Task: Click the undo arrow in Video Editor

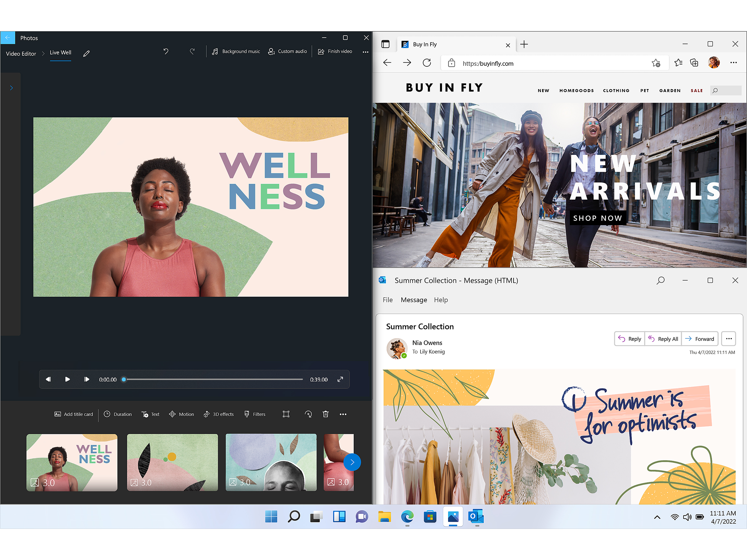Action: (166, 51)
